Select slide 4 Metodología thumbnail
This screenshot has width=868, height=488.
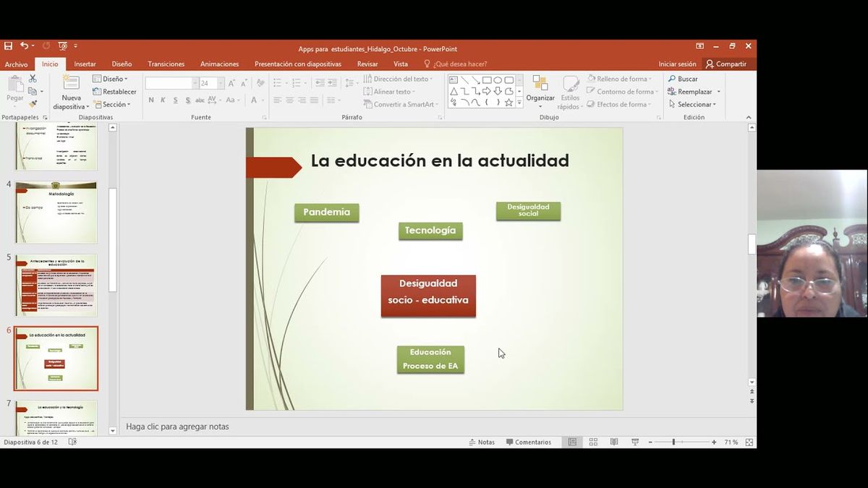tap(56, 213)
